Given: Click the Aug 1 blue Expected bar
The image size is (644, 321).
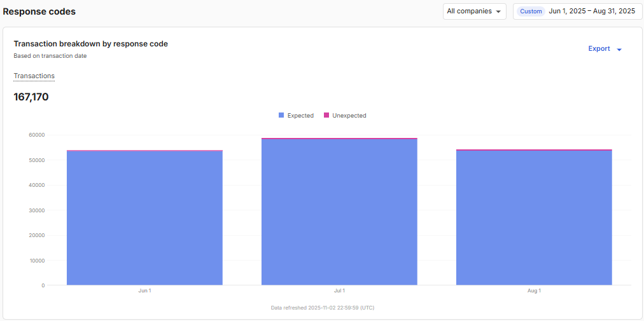Looking at the screenshot, I should coord(534,218).
